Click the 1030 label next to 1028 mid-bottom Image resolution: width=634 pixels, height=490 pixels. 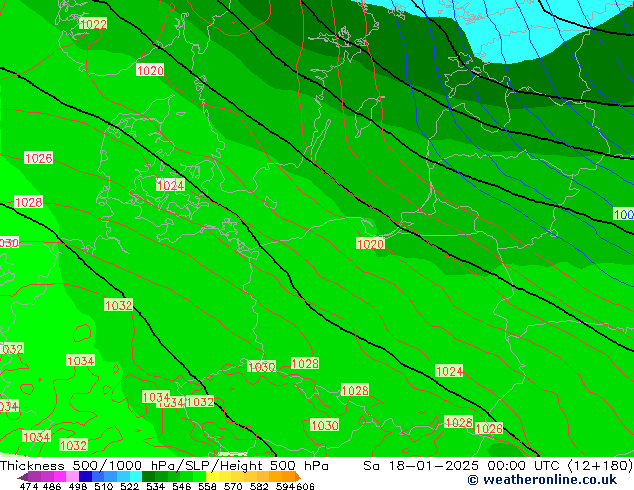tap(261, 367)
